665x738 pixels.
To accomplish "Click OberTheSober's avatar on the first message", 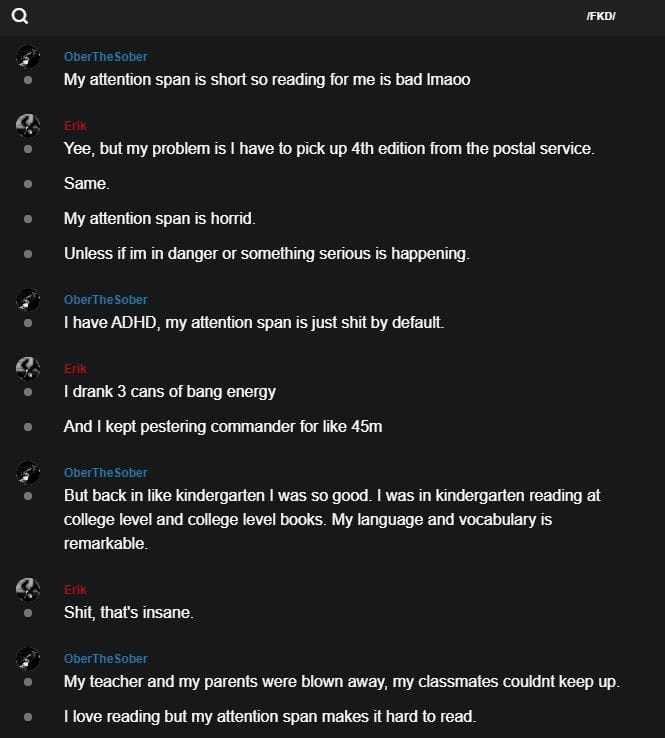I will pos(28,57).
